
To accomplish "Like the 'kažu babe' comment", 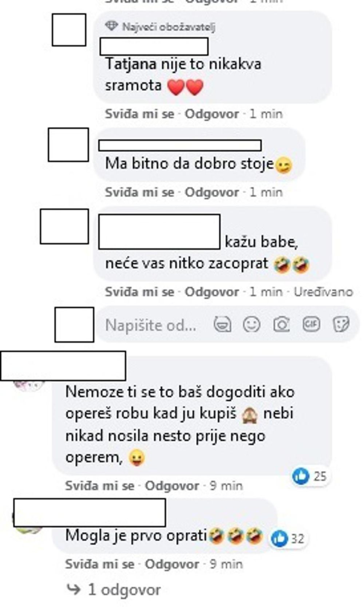I will (x=139, y=292).
